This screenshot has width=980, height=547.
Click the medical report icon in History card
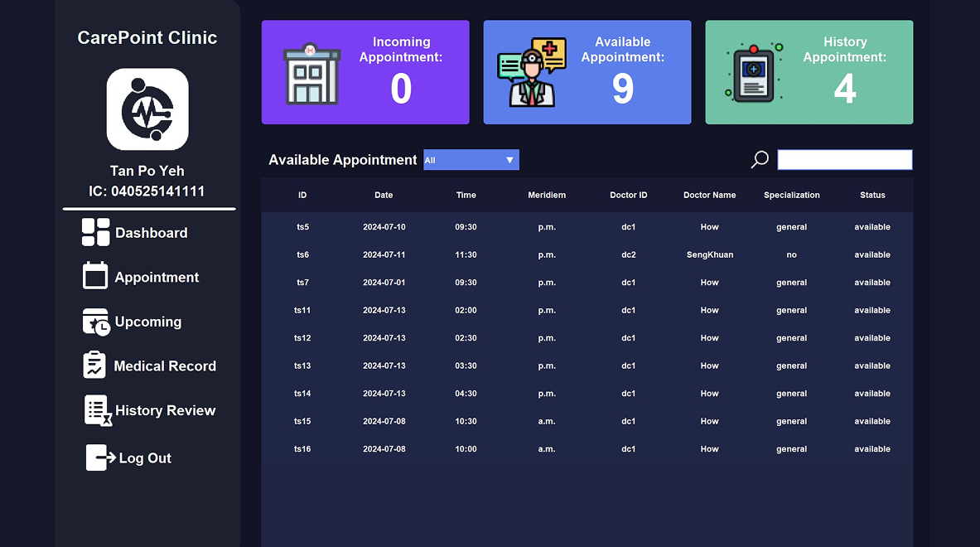(x=753, y=74)
